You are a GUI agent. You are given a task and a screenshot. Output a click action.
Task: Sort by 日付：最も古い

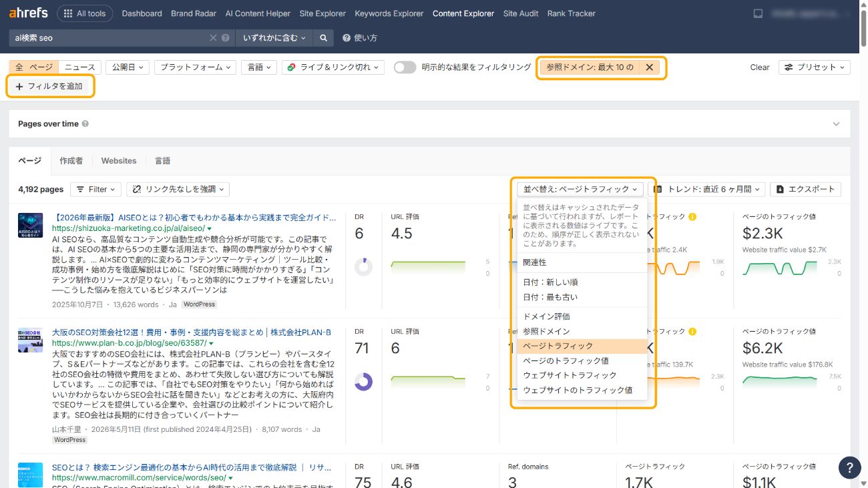[582, 297]
